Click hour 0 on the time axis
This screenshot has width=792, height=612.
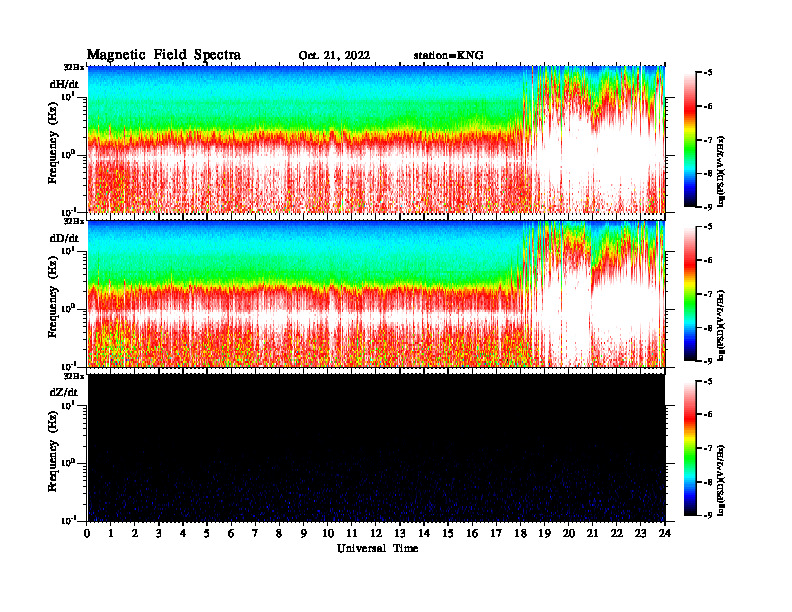[x=87, y=533]
